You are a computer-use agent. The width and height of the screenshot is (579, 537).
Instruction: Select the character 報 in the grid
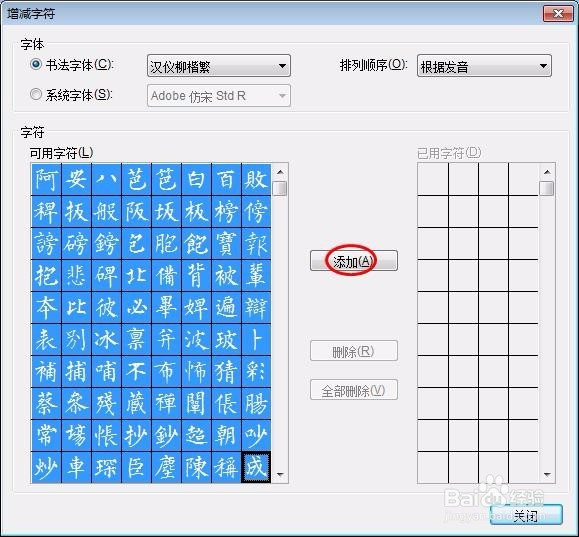tap(256, 243)
